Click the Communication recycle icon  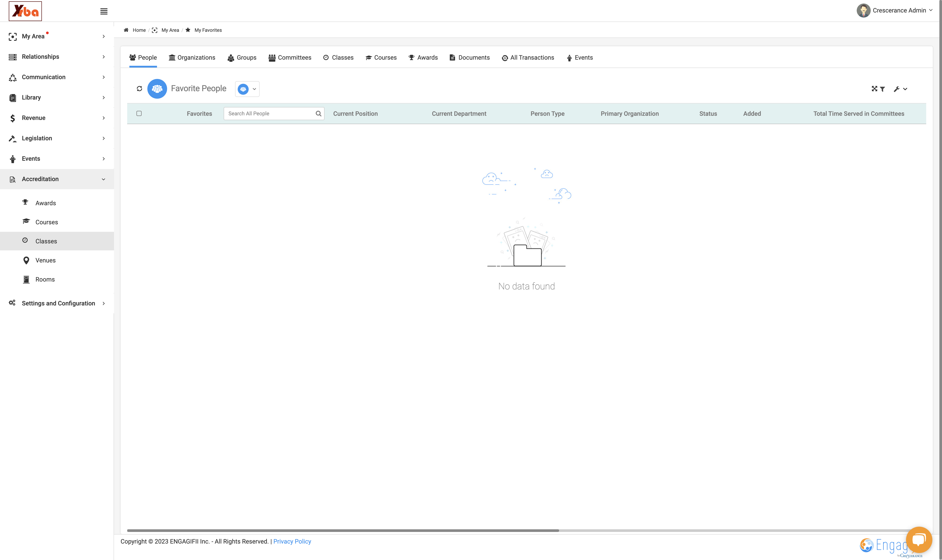tap(13, 77)
